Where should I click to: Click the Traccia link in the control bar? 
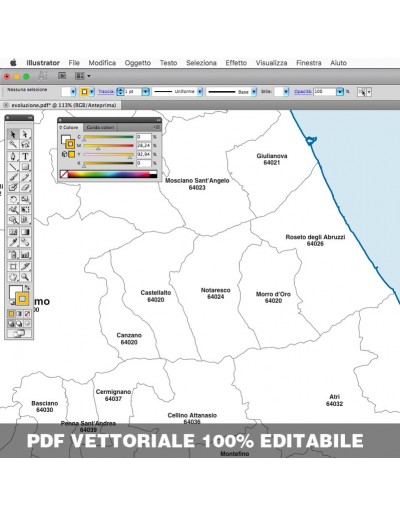pos(106,91)
